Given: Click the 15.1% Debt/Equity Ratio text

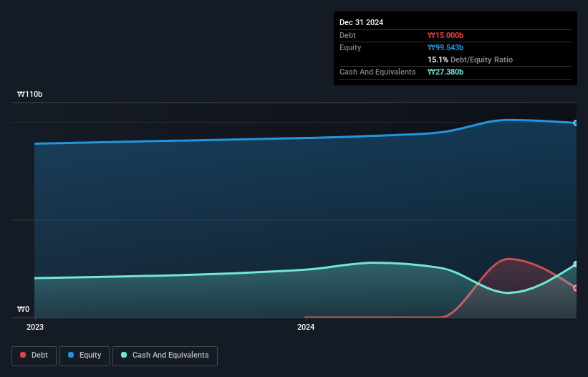Looking at the screenshot, I should (470, 59).
